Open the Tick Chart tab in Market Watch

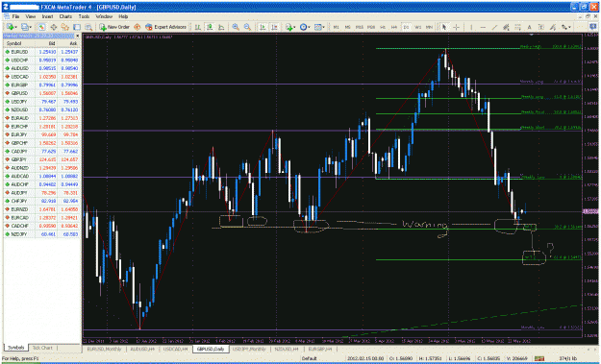pyautogui.click(x=42, y=348)
